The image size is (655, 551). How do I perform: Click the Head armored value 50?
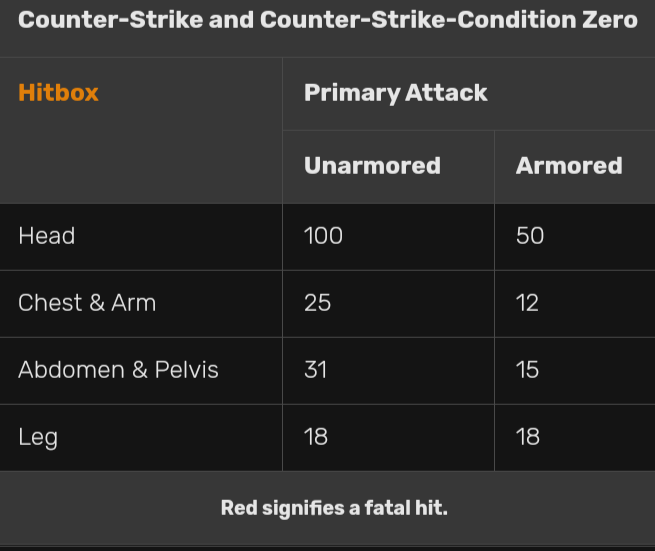pyautogui.click(x=530, y=236)
